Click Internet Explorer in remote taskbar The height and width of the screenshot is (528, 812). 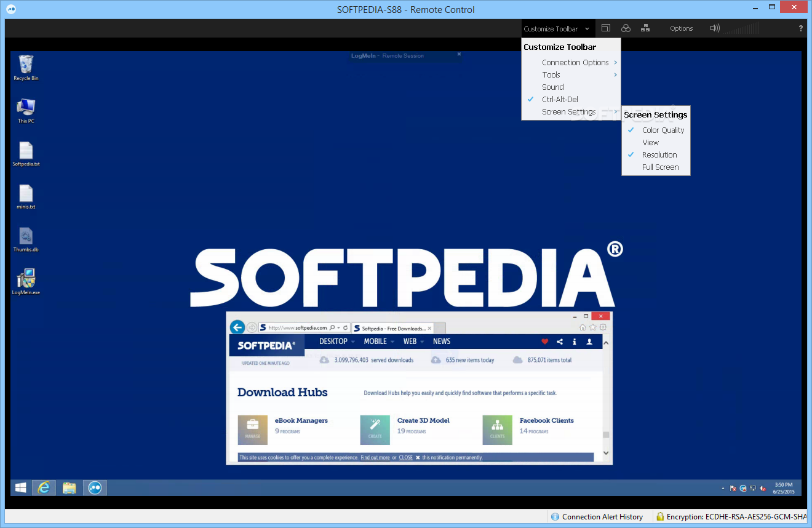click(x=44, y=488)
